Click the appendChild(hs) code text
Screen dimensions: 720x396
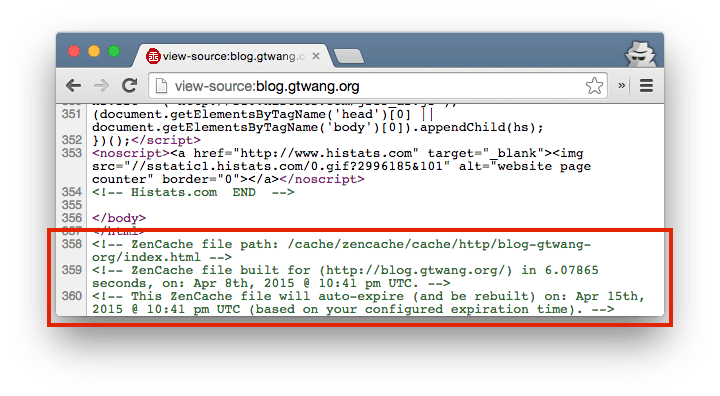coord(481,127)
